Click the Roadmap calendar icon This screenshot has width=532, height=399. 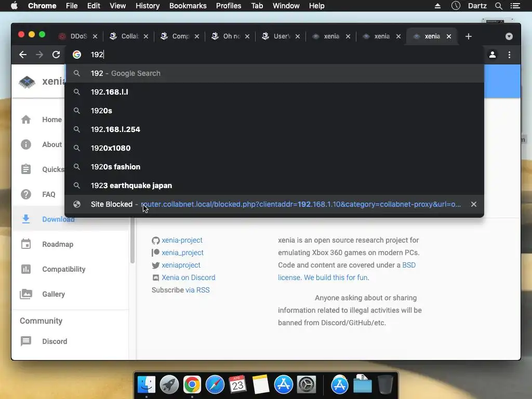coord(26,244)
